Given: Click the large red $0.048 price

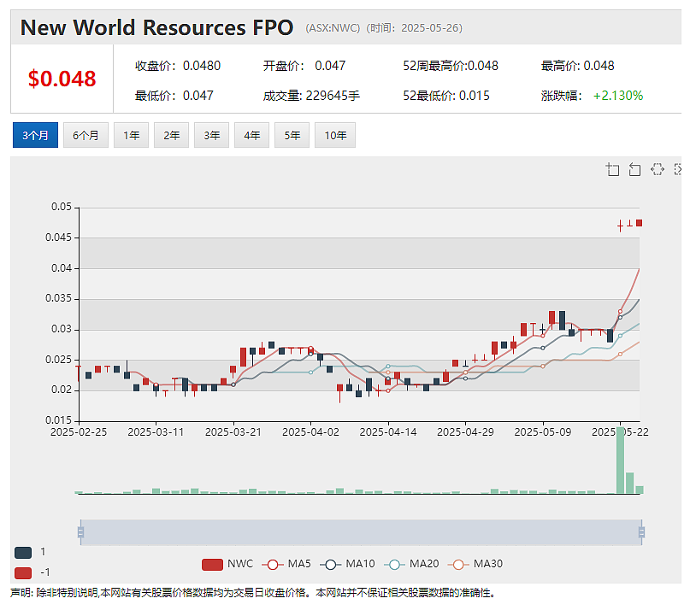Looking at the screenshot, I should pos(62,79).
